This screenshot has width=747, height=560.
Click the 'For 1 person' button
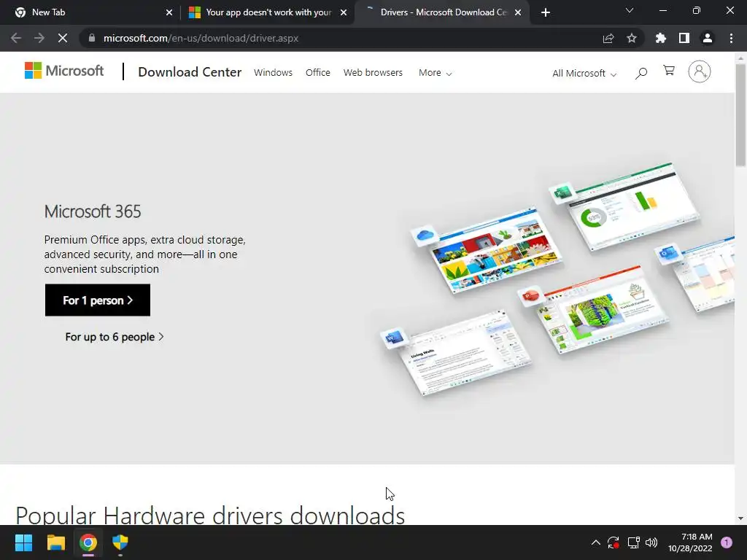(x=98, y=300)
